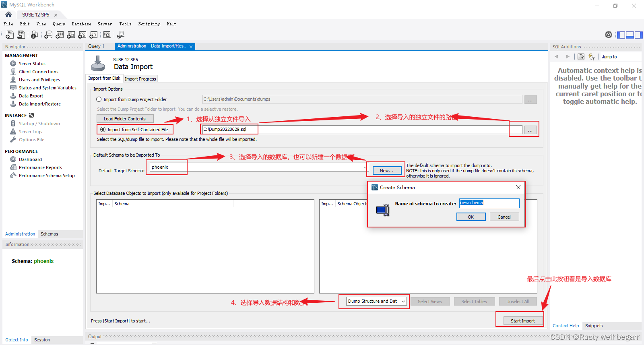Click the Performance Reports icon
Image resolution: width=644 pixels, height=345 pixels.
(x=13, y=167)
